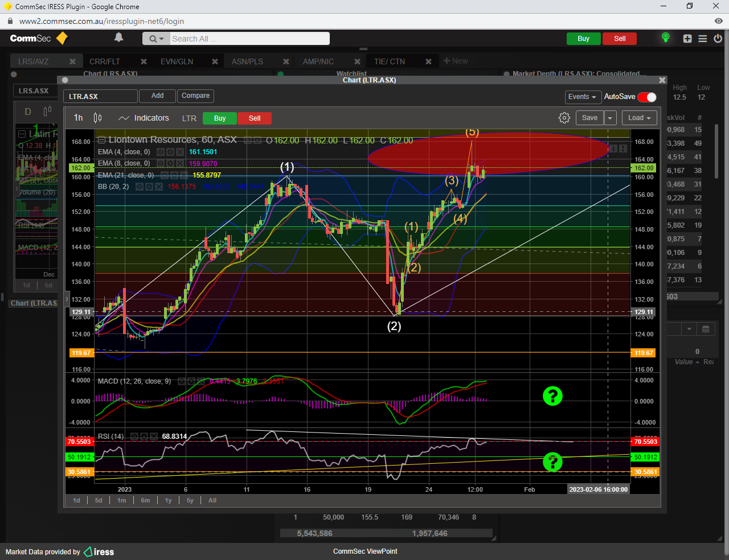Open chart settings gear icon

[564, 118]
